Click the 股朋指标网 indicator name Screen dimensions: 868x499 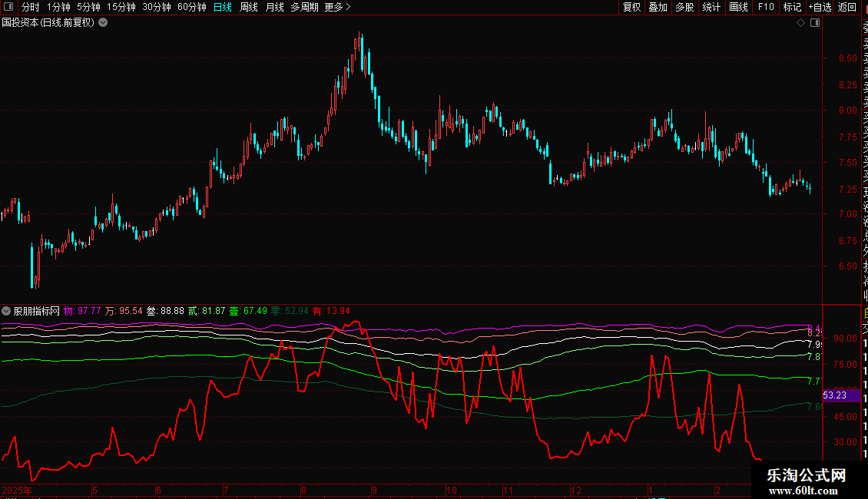[x=37, y=311]
